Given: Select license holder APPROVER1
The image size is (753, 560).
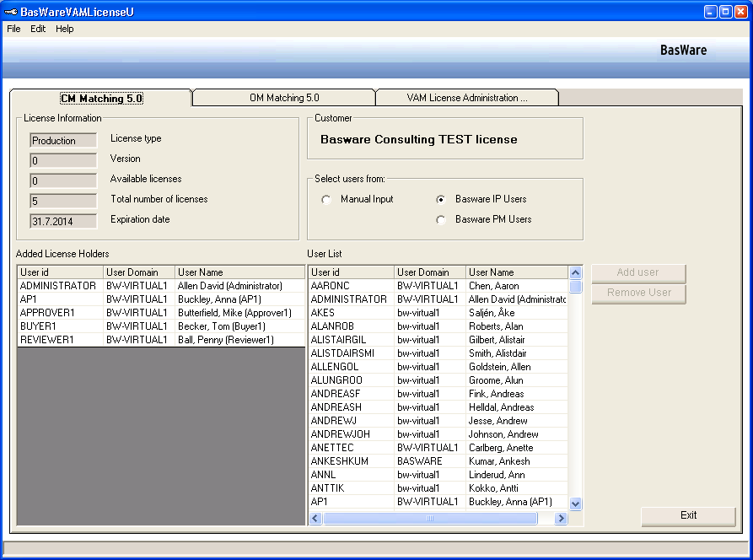Looking at the screenshot, I should tap(161, 313).
